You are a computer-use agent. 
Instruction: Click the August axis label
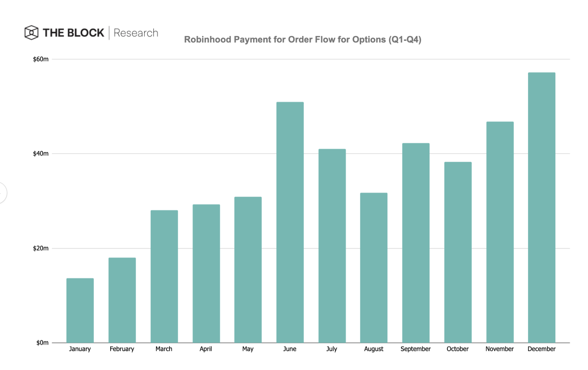click(x=374, y=349)
